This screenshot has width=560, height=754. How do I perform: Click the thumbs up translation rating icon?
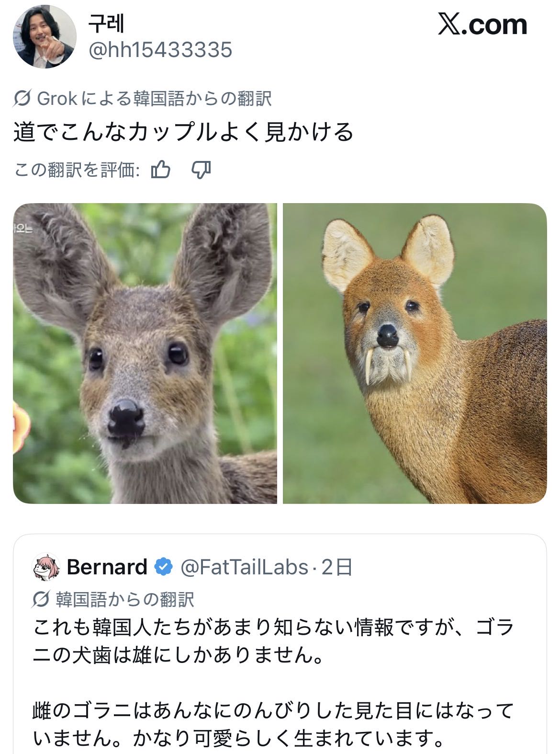coord(160,170)
